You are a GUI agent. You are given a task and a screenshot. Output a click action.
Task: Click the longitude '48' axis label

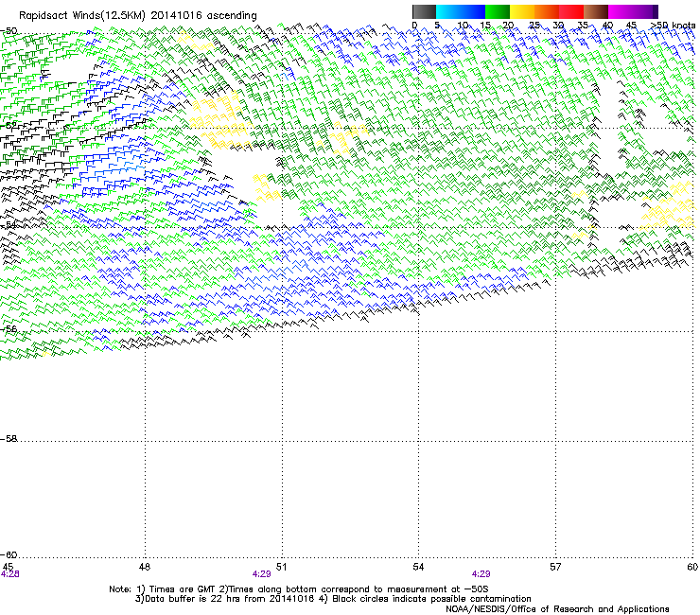(x=144, y=567)
